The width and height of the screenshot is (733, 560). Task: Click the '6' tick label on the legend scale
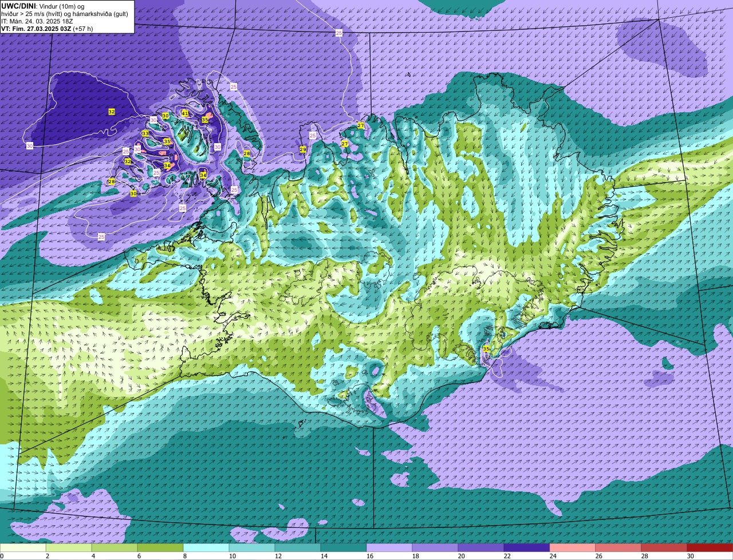[x=139, y=556]
